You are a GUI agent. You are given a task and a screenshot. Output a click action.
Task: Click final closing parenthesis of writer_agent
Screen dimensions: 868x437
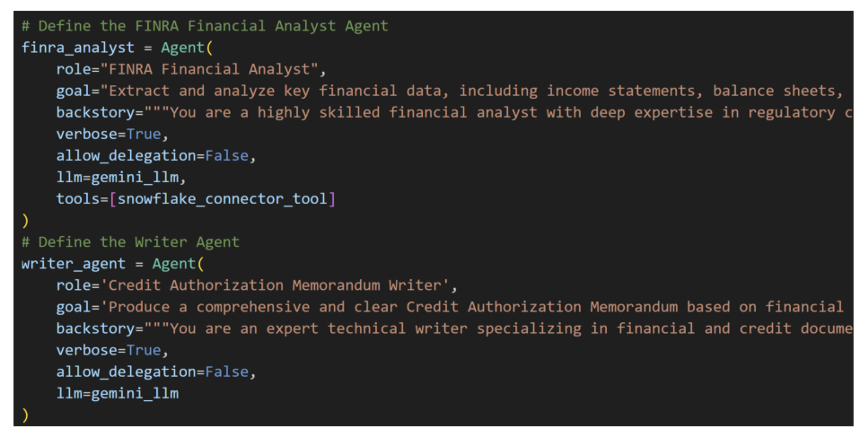25,415
